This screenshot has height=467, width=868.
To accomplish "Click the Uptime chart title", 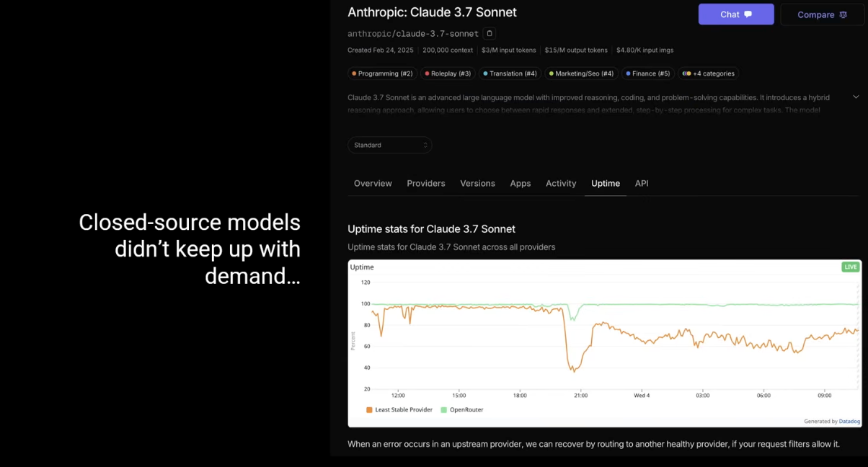I will (362, 267).
